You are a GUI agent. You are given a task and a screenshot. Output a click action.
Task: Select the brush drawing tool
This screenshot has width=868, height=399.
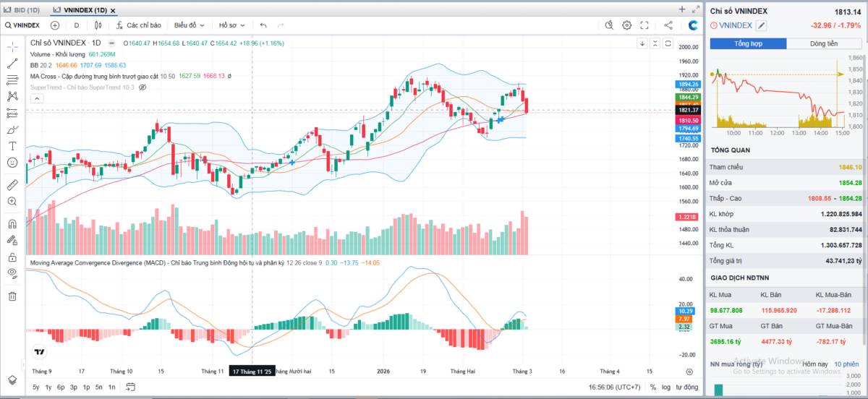[x=12, y=130]
